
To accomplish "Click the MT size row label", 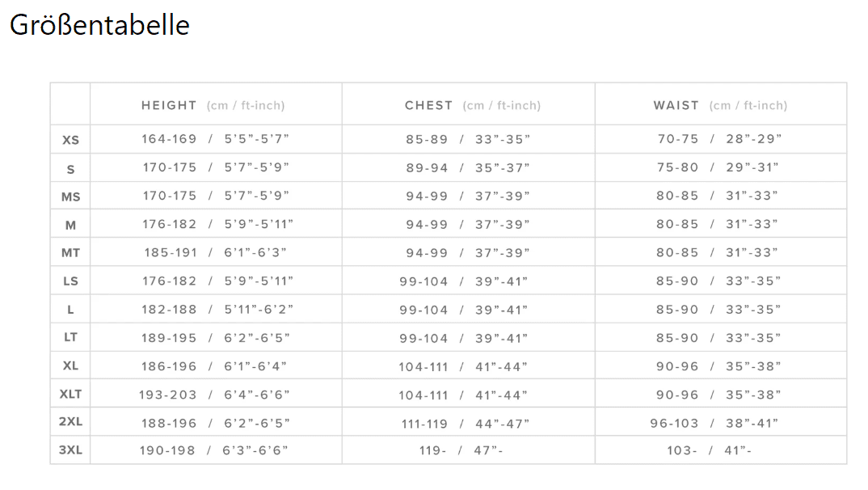I will tap(70, 253).
